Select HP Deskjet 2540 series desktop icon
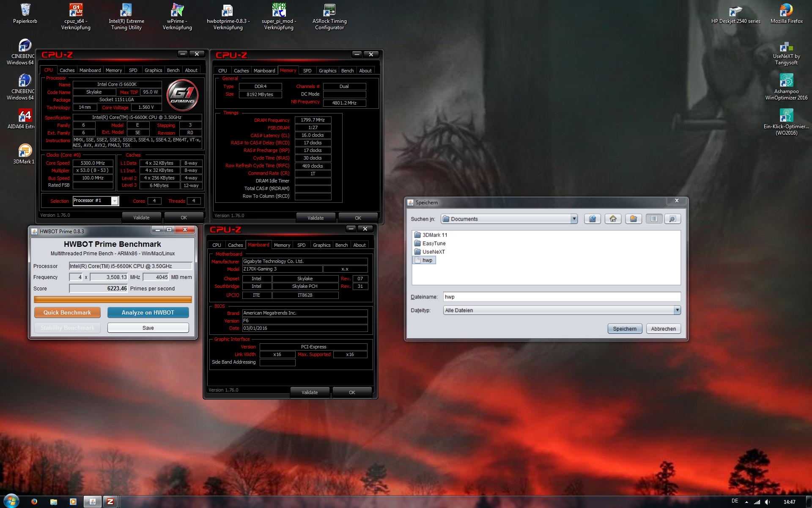The height and width of the screenshot is (508, 812). tap(736, 14)
